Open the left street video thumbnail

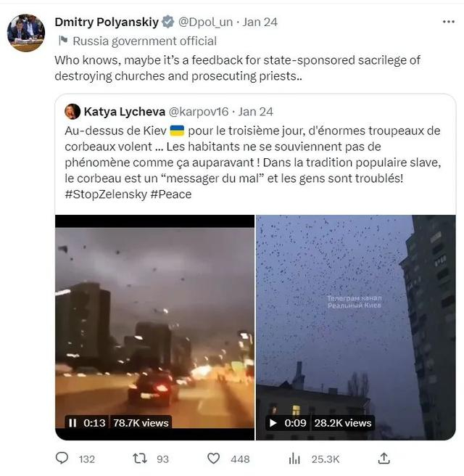click(x=154, y=327)
